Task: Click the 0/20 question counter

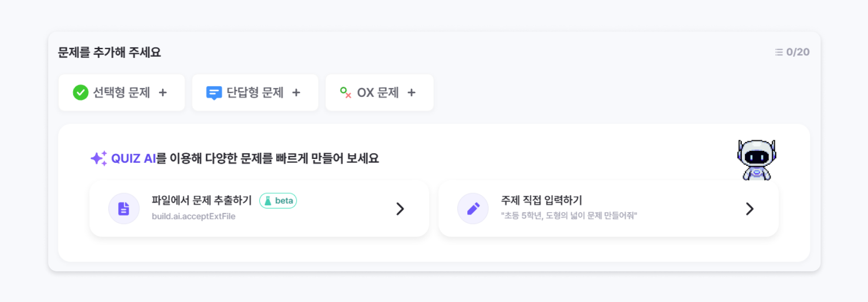Action: coord(797,52)
